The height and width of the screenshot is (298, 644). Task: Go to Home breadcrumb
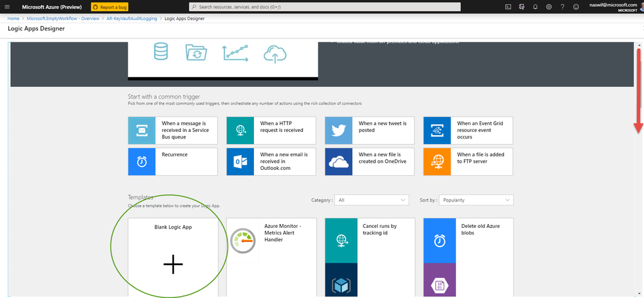[13, 19]
